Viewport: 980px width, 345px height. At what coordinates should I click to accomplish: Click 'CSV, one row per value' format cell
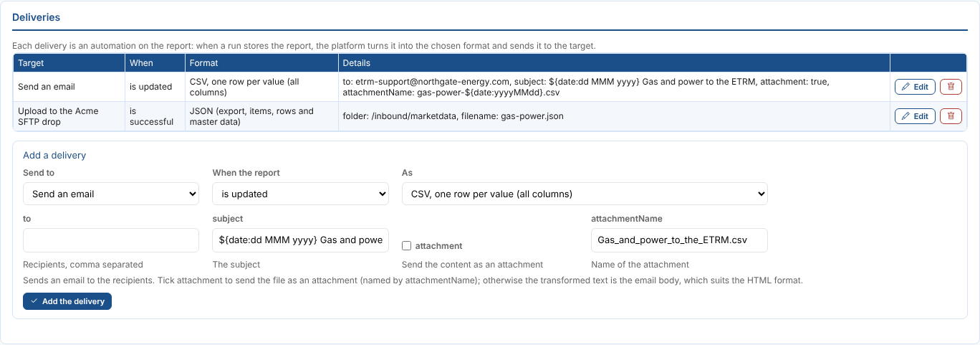pyautogui.click(x=261, y=87)
